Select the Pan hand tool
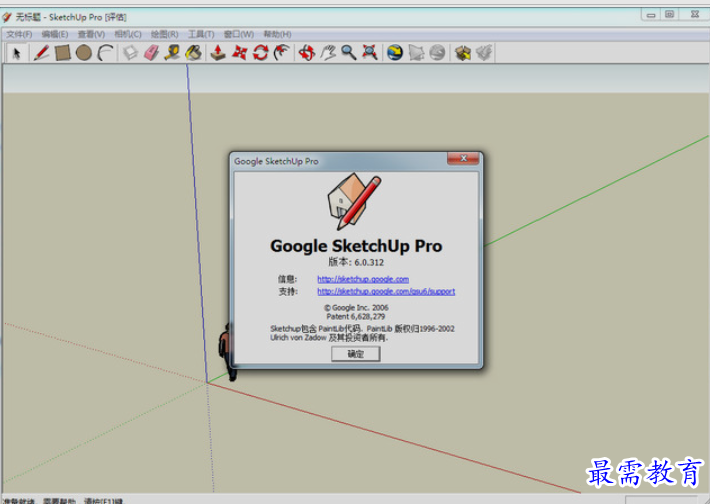Viewport: 710px width, 504px height. [x=328, y=53]
